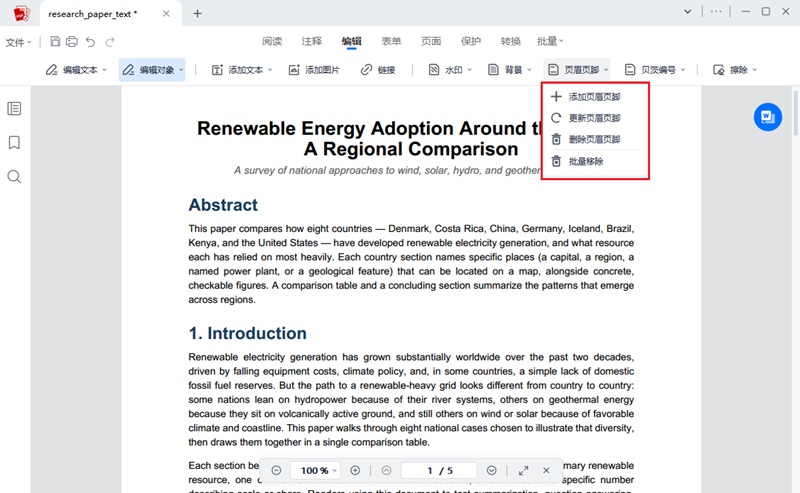Open the 批量 batch dropdown
This screenshot has height=493, width=800.
click(550, 41)
